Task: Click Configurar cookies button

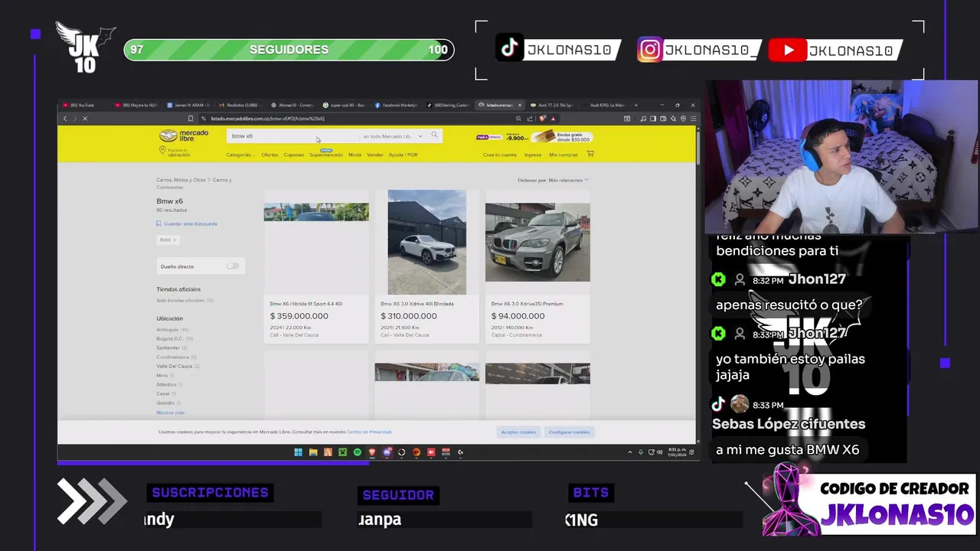Action: pyautogui.click(x=569, y=432)
